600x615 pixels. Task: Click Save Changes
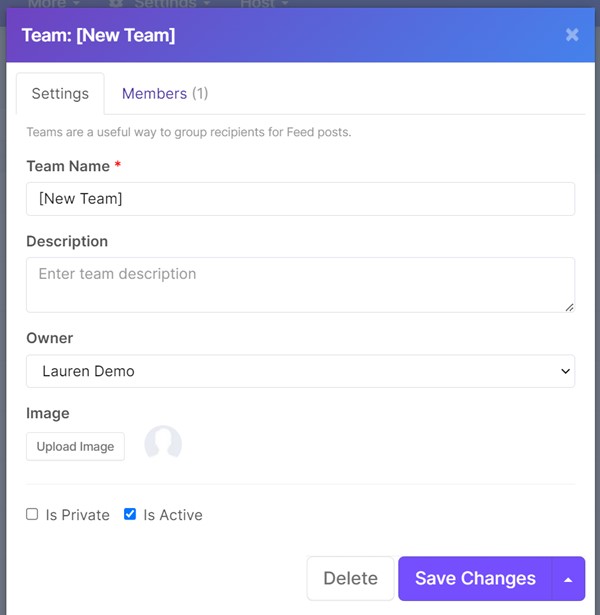[475, 578]
